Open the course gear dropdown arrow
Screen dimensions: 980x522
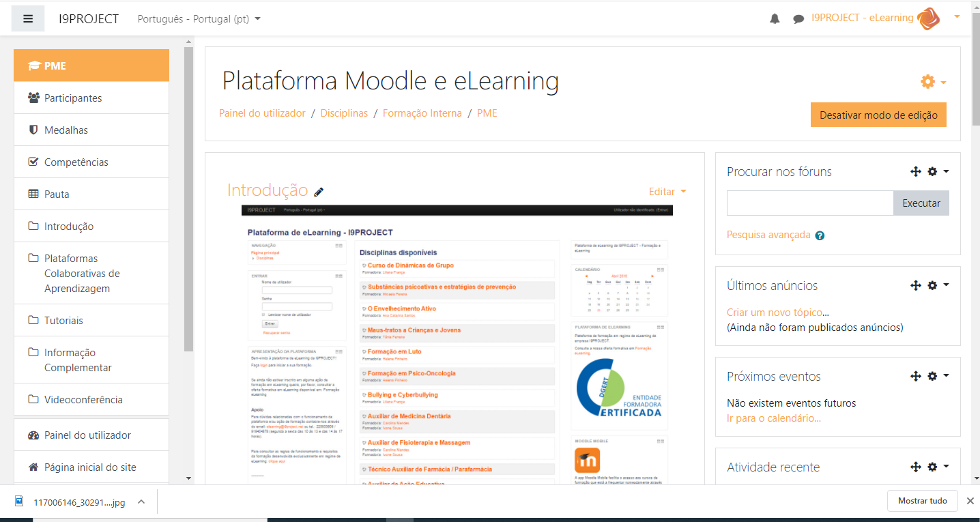tap(943, 83)
